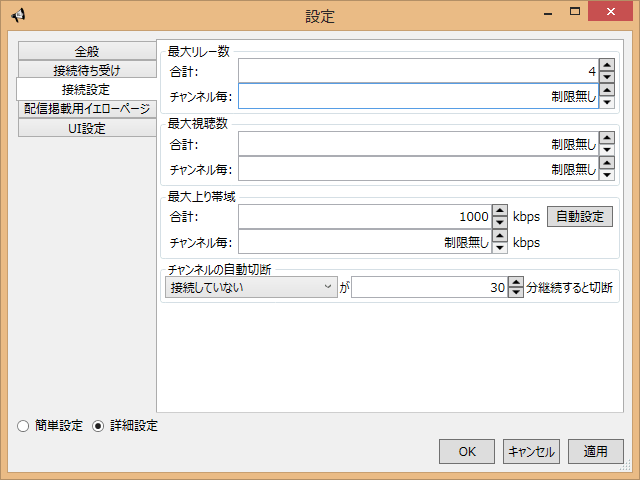Close the 設定 window
Screen dimensions: 640x480
611,11
